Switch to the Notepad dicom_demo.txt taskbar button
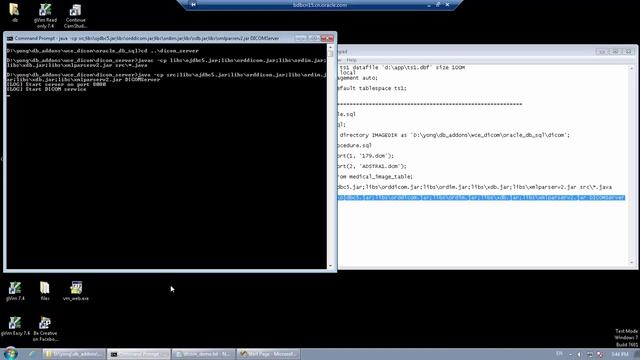The height and width of the screenshot is (360, 640). pos(203,354)
